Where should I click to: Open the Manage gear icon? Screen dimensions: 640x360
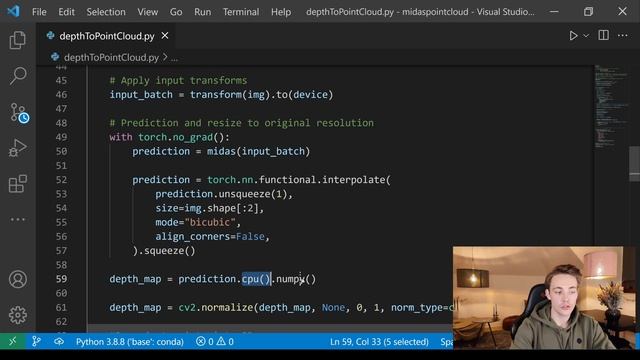pos(18,315)
